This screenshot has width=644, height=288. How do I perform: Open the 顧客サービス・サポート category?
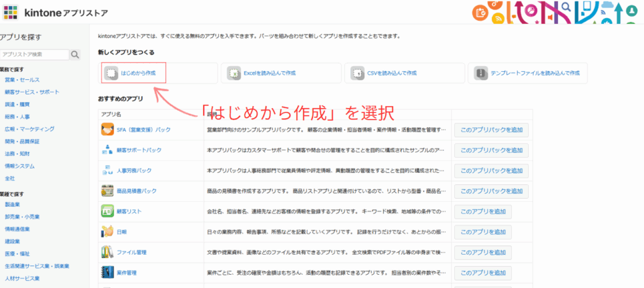[32, 92]
